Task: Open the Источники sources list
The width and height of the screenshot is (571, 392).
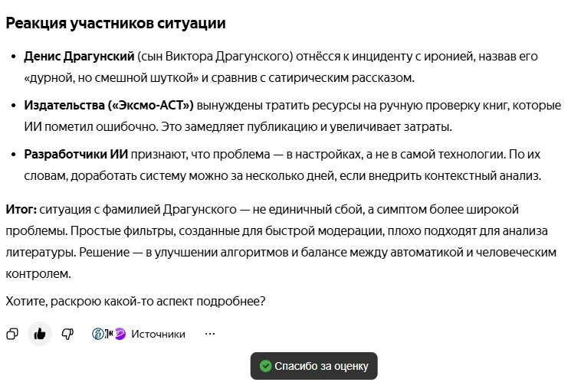Action: [x=158, y=334]
